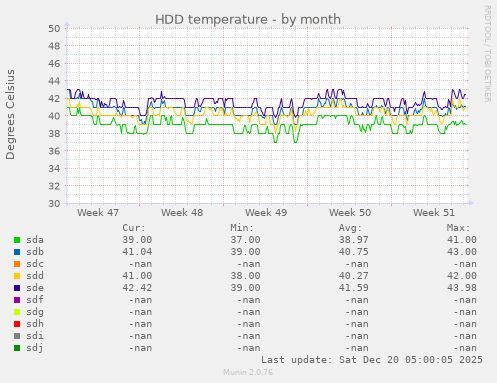Click the sdf purple legend swatch
Viewport: 497px width, 383px height.
tap(17, 300)
